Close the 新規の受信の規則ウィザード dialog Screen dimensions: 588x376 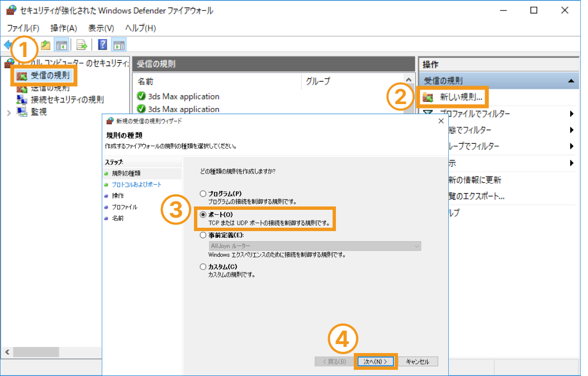[441, 121]
